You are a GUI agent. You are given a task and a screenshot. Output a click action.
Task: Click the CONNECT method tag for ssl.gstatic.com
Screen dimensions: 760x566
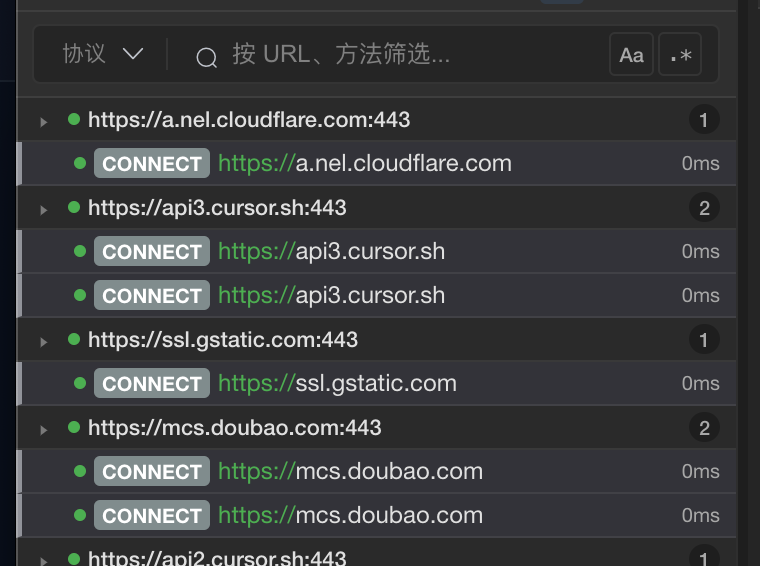[152, 383]
